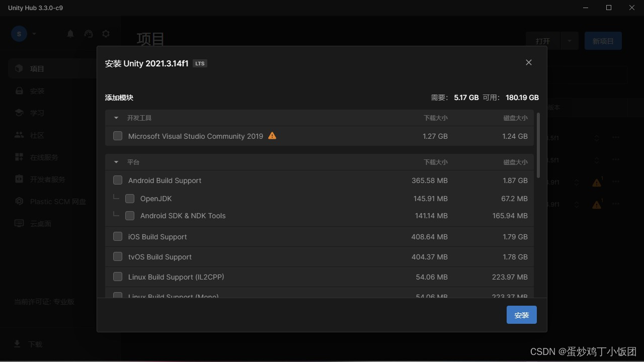Toggle Linux Build Support (IL2CPP) checkbox
The width and height of the screenshot is (644, 362).
(x=118, y=277)
